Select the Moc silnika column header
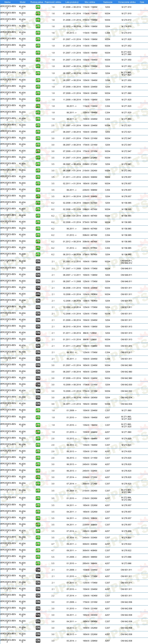Viewport: 148px width, 644px height. (90, 2)
